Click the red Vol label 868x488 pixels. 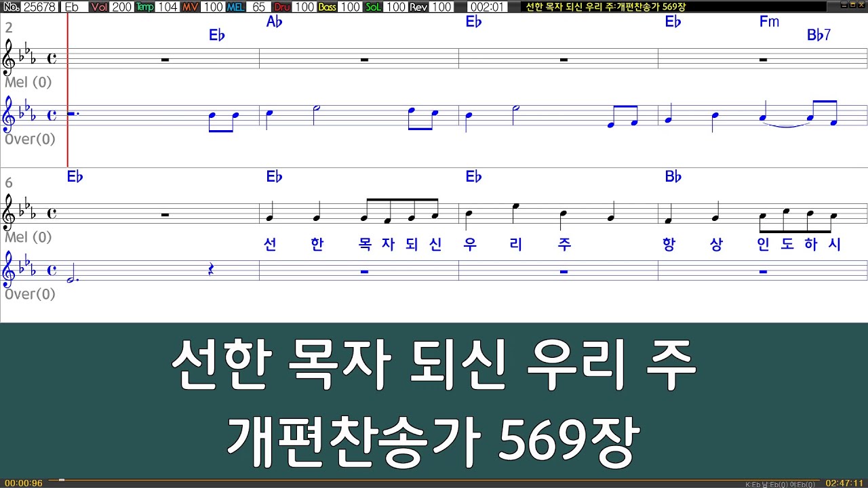(99, 7)
